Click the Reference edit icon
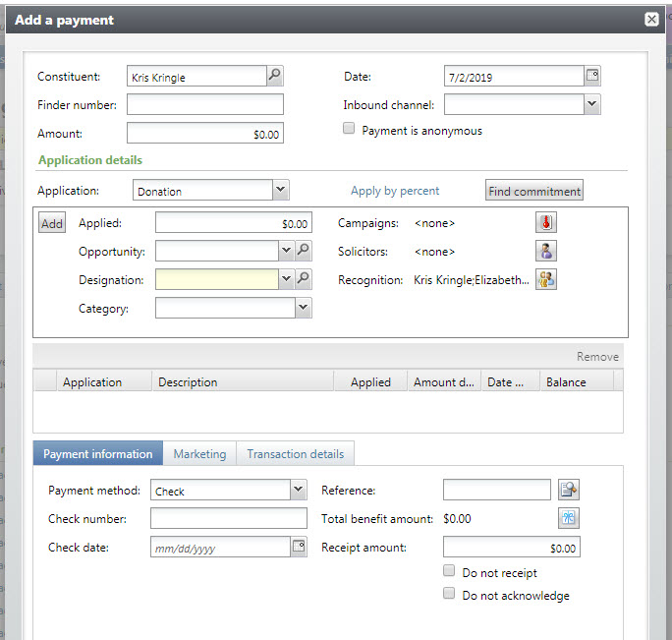This screenshot has height=640, width=672. click(x=569, y=490)
